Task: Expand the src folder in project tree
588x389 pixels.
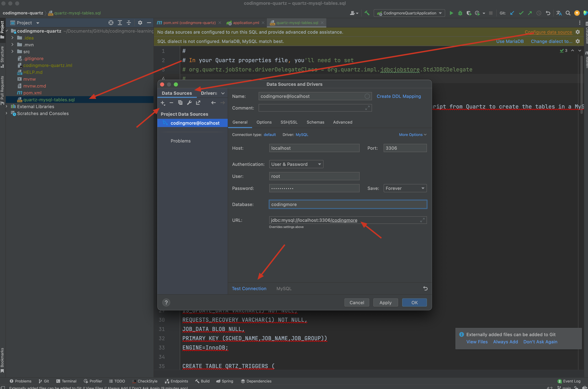Action: [x=12, y=52]
